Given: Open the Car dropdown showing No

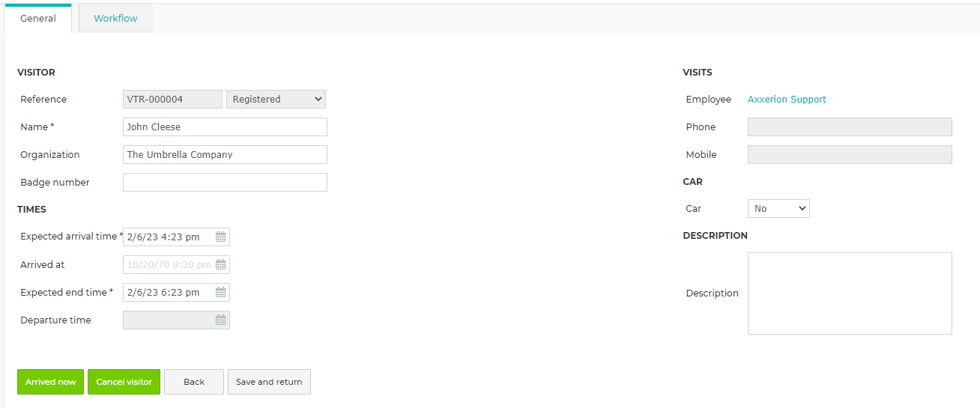Looking at the screenshot, I should [778, 208].
